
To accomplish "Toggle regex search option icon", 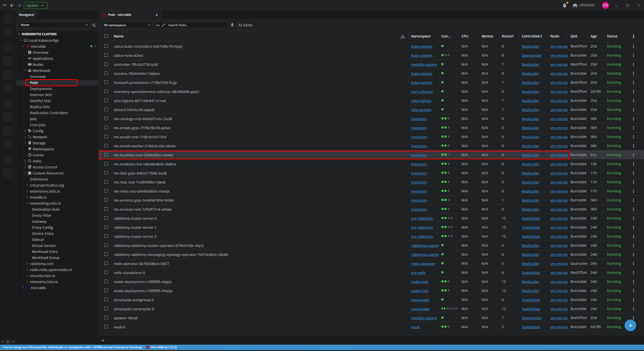I will click(x=164, y=25).
